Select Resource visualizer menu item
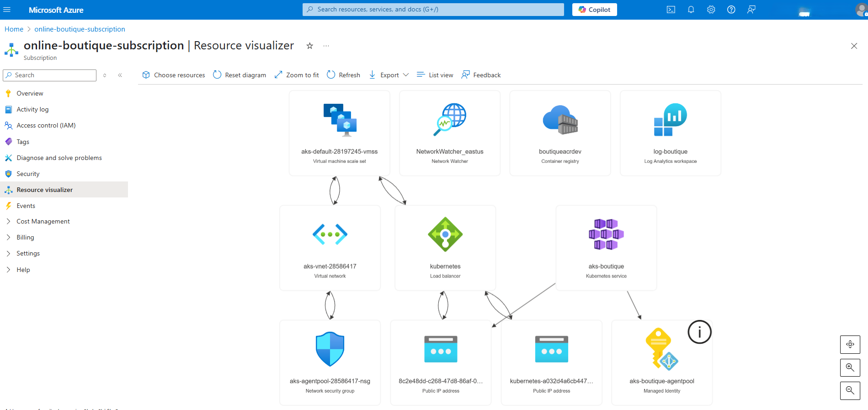This screenshot has height=410, width=868. [x=64, y=190]
